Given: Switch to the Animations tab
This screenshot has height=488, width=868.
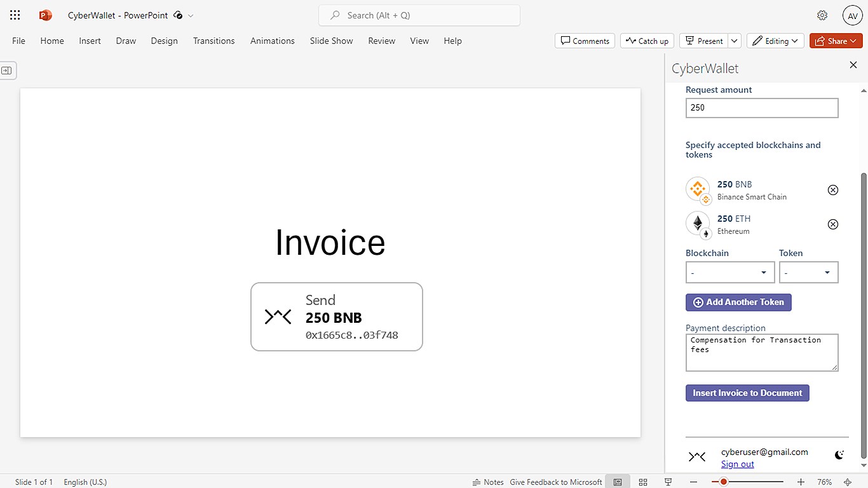Looking at the screenshot, I should [x=273, y=41].
